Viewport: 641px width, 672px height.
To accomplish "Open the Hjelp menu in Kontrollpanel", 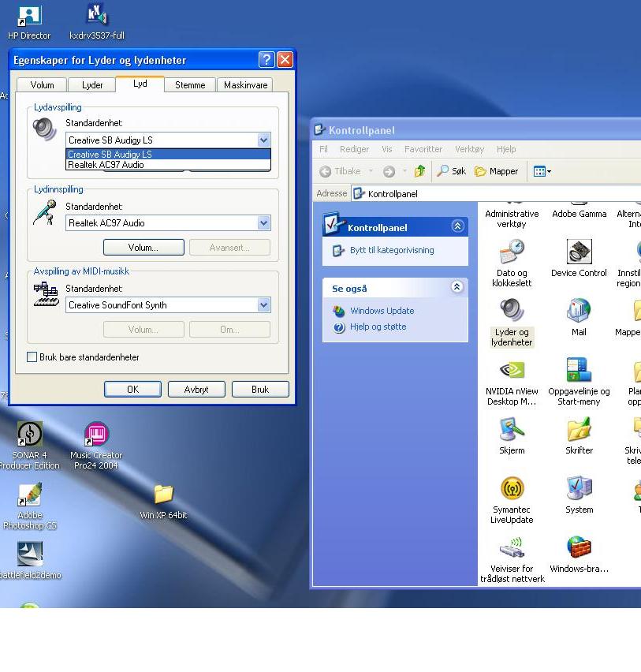I will (506, 149).
